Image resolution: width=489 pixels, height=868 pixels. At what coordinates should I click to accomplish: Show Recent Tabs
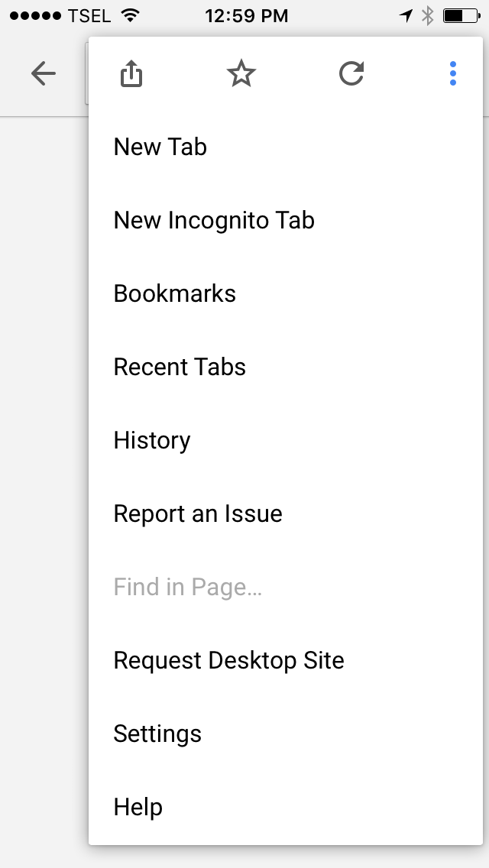[x=180, y=367]
